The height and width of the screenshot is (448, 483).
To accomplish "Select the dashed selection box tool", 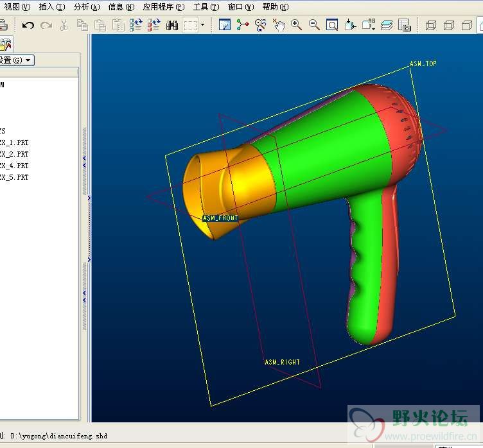I will coord(190,25).
